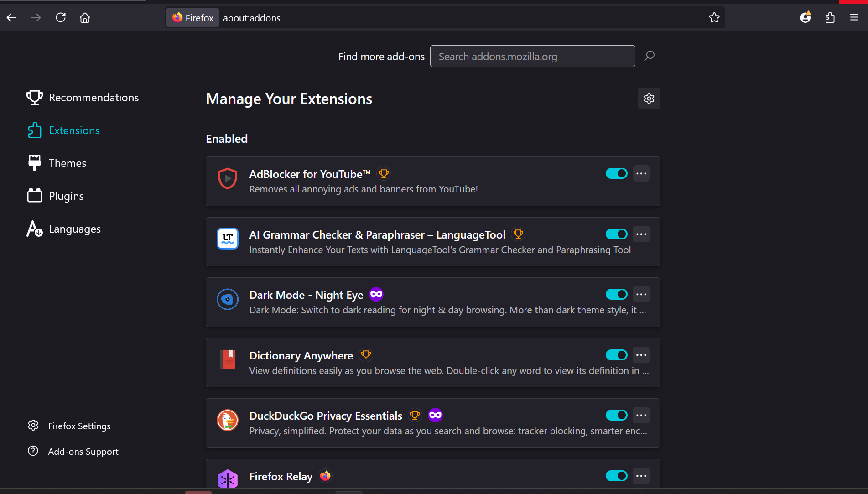
Task: Open the Languages section
Action: tap(64, 229)
